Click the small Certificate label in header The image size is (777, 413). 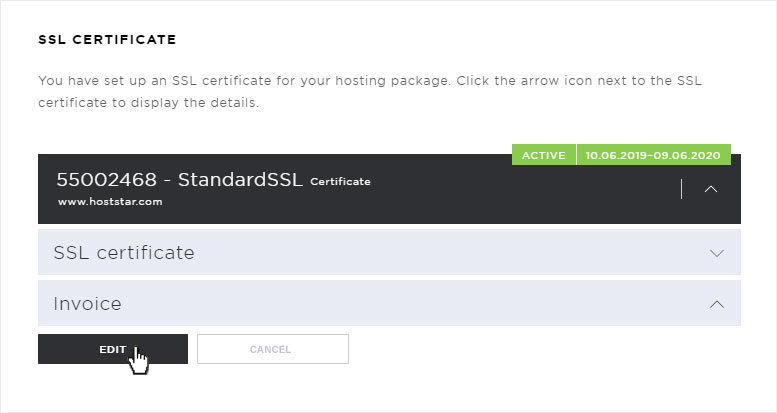click(340, 181)
